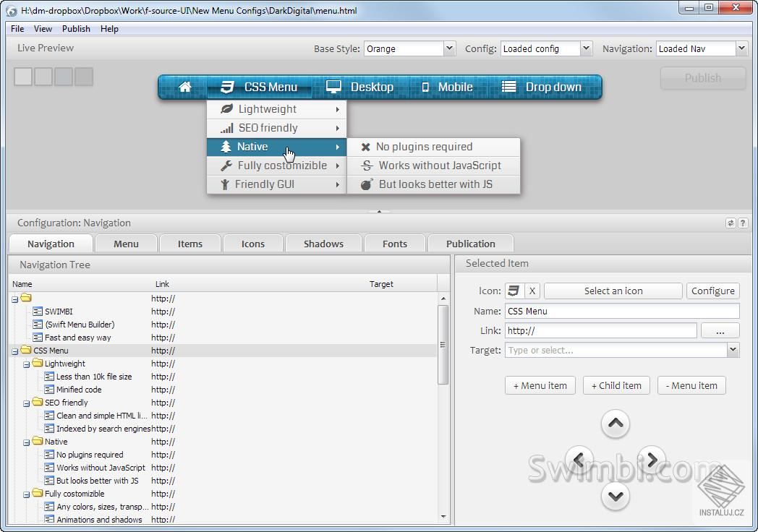Image resolution: width=758 pixels, height=532 pixels.
Task: Select the Desktop monitor icon in the preview menu
Action: [333, 86]
